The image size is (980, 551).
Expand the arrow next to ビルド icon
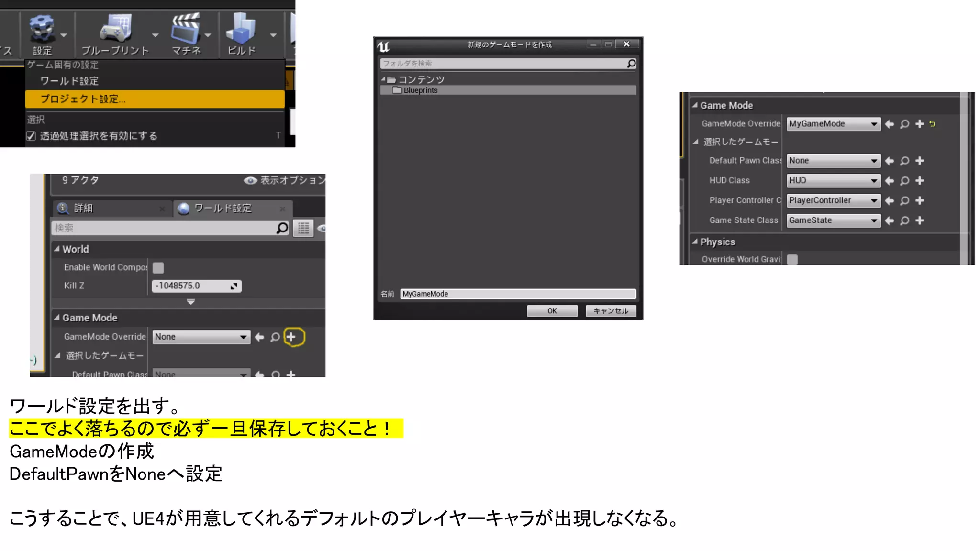[x=273, y=35]
